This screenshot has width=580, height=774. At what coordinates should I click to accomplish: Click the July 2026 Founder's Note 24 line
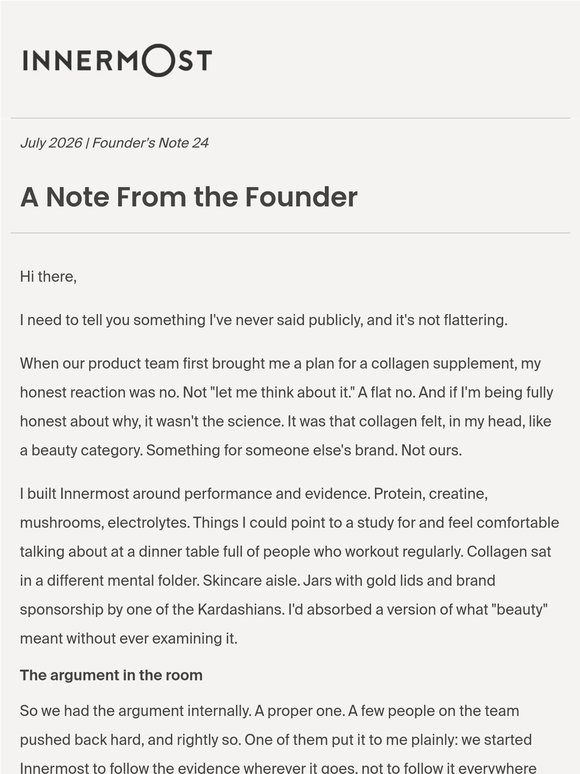pyautogui.click(x=115, y=143)
